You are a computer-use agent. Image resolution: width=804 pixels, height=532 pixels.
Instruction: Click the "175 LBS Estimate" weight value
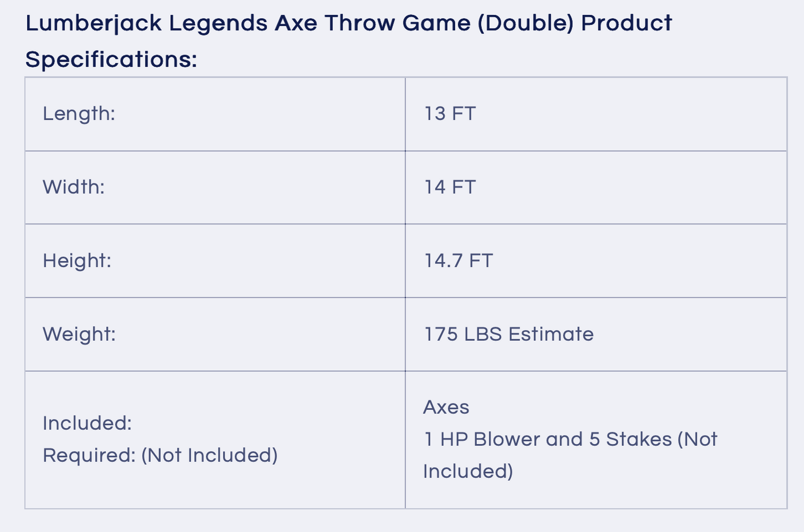click(509, 334)
